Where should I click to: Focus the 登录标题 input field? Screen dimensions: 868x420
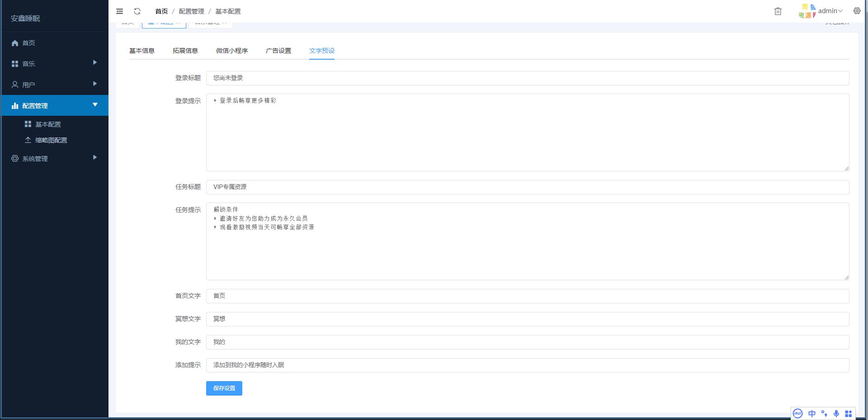point(528,78)
